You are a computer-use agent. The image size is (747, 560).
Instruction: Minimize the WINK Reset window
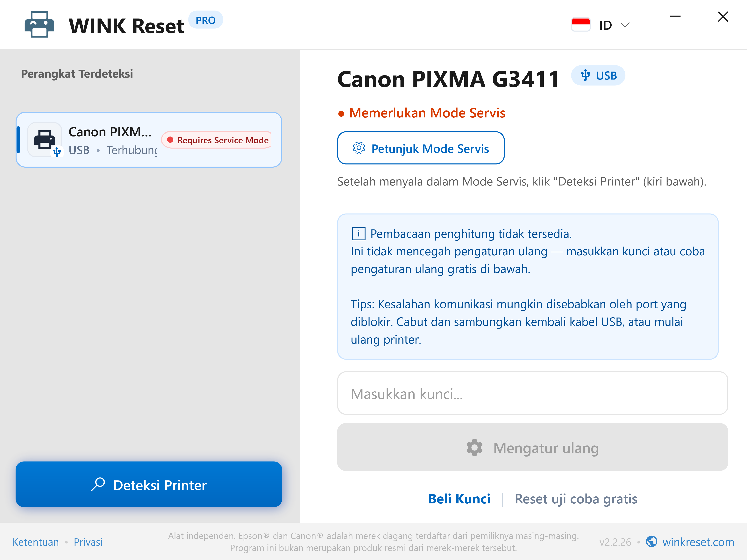(x=675, y=16)
